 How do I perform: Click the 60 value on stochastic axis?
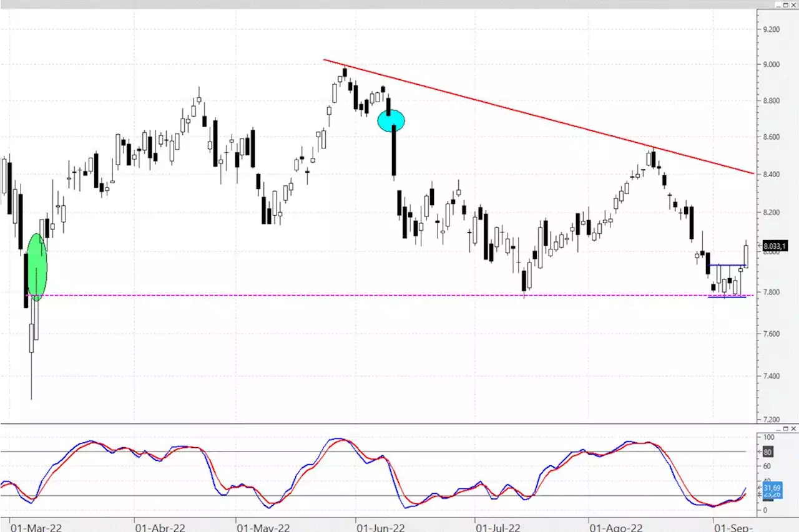[x=767, y=466]
